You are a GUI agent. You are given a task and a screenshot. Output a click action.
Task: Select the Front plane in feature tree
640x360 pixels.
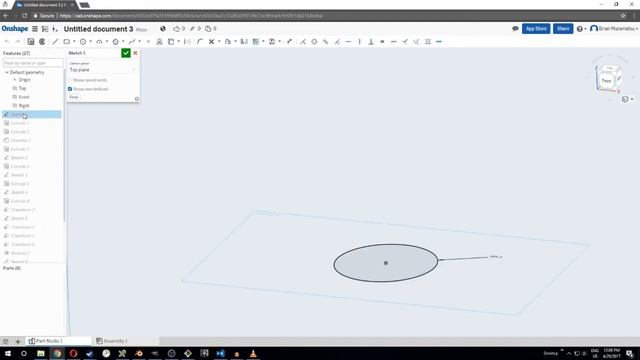point(24,97)
